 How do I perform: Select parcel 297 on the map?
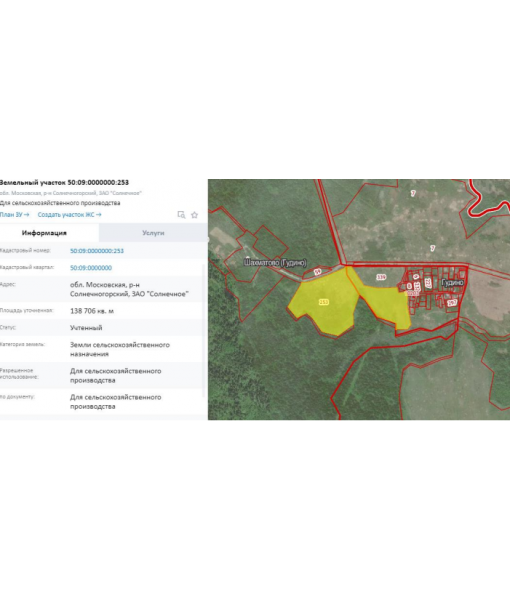point(452,303)
